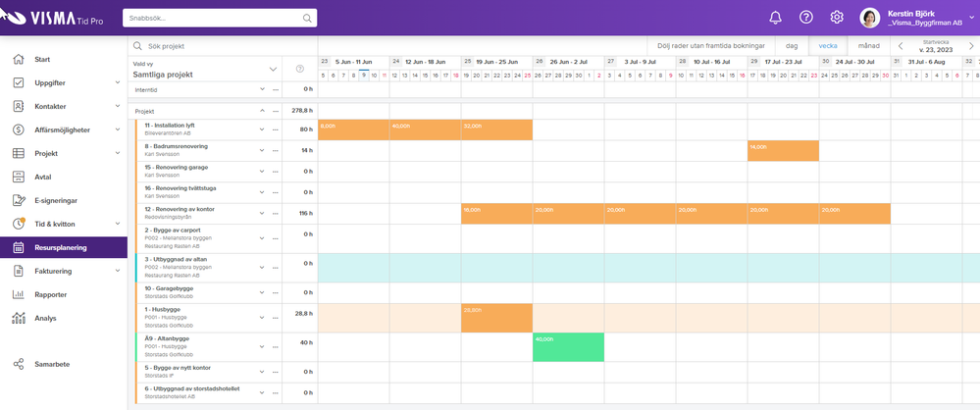Click the green 40,00h Altanbygge booking
Image resolution: width=980 pixels, height=410 pixels.
pyautogui.click(x=568, y=347)
